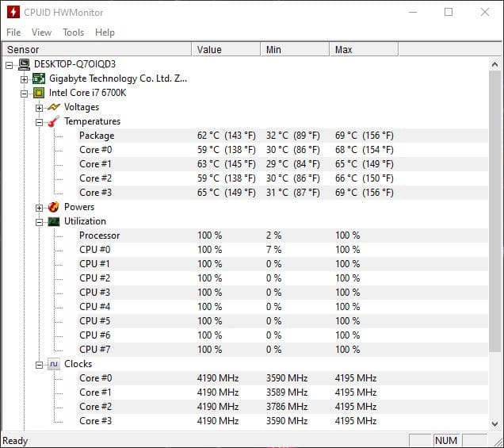The width and height of the screenshot is (504, 448).
Task: Open the View menu
Action: tap(41, 33)
